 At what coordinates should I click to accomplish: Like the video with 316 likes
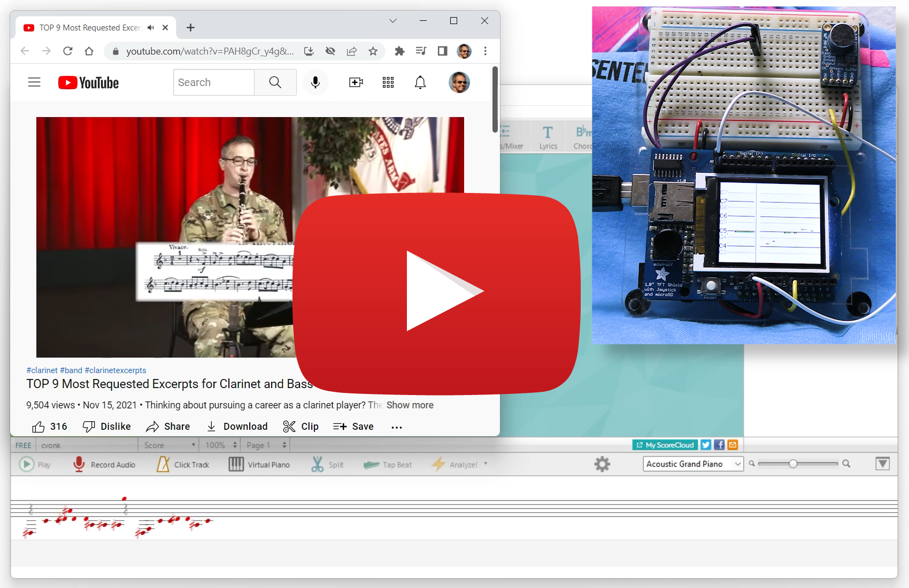(49, 426)
